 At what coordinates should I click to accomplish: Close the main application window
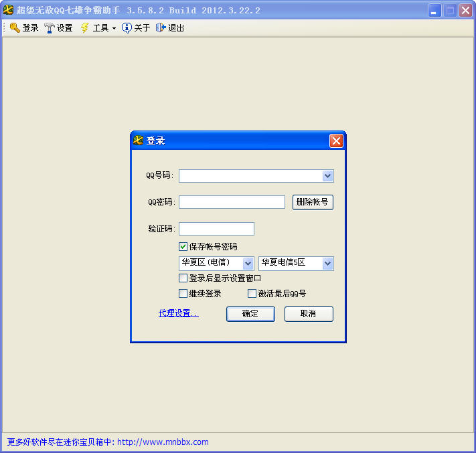tap(465, 11)
